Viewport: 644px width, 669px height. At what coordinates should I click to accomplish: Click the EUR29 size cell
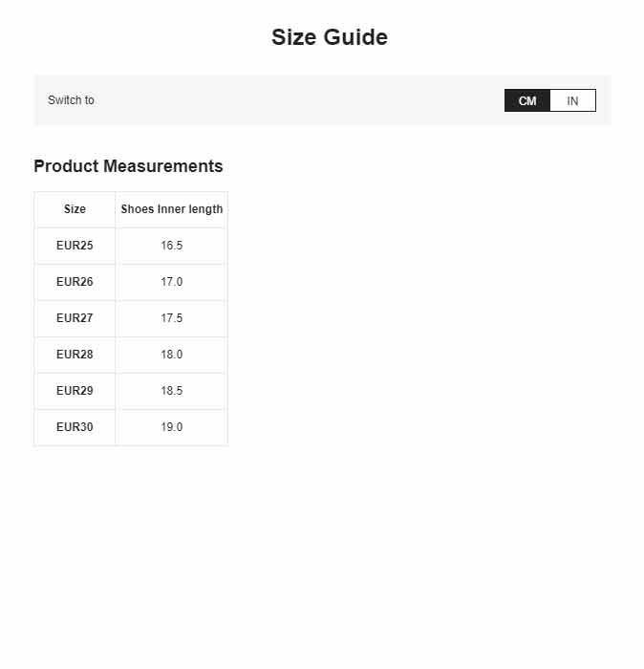point(75,390)
